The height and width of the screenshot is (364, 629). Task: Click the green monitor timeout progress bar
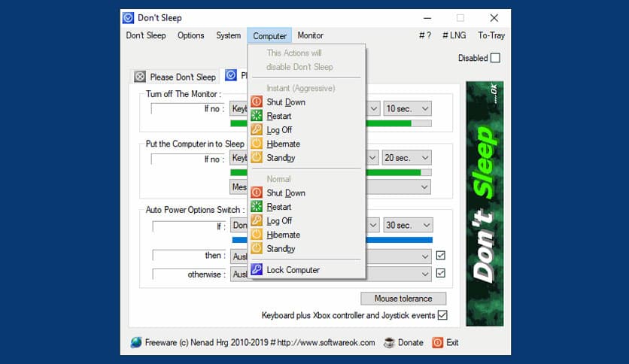(399, 123)
